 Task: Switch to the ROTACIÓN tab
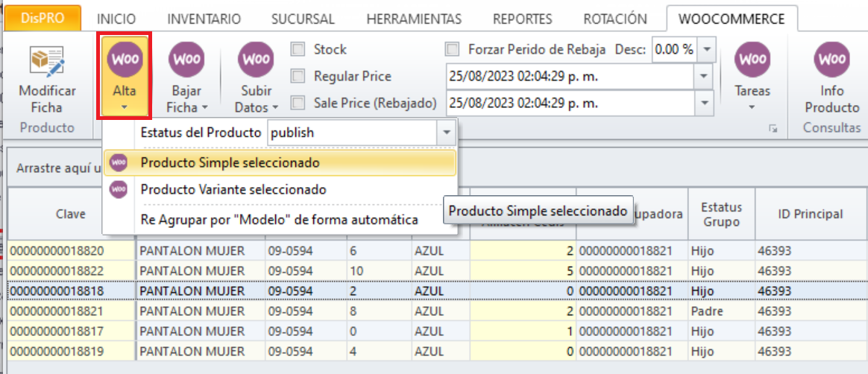pos(615,19)
